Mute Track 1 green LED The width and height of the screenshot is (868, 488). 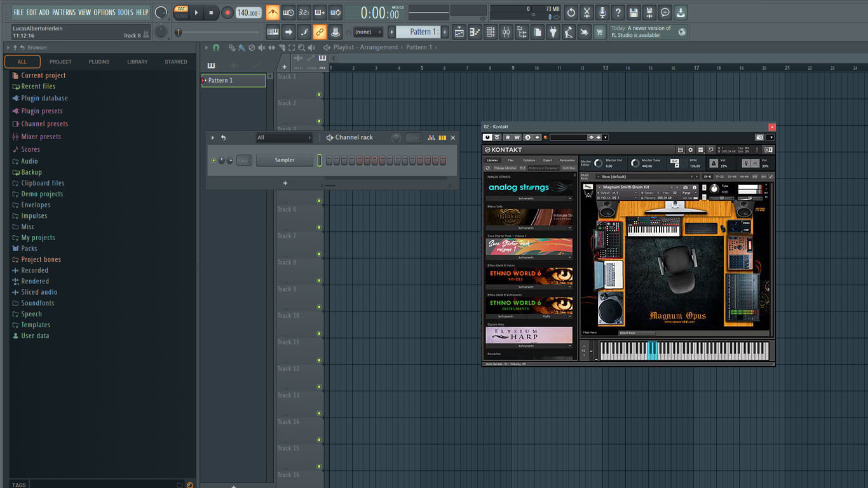click(319, 95)
